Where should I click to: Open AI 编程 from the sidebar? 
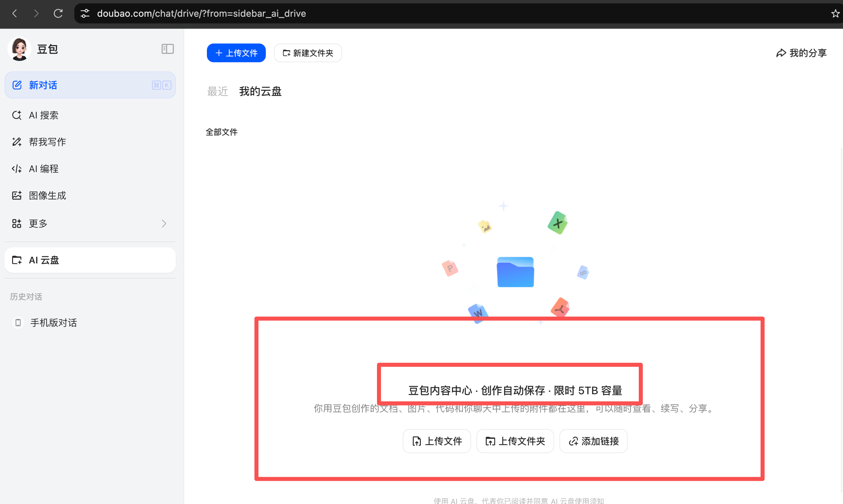(90, 169)
